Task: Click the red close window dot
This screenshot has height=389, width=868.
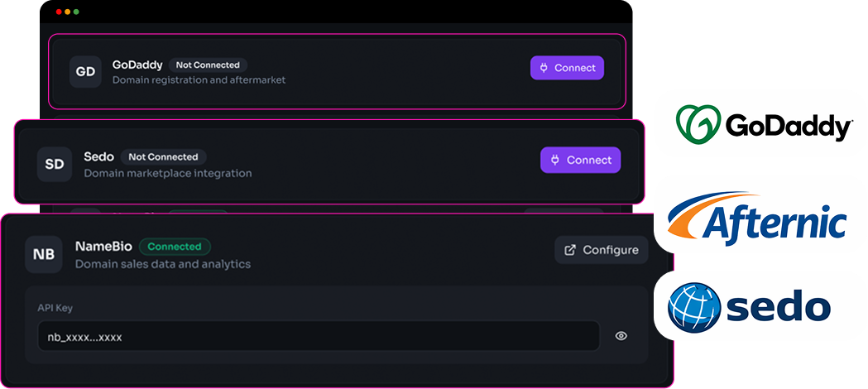Action: click(x=59, y=12)
